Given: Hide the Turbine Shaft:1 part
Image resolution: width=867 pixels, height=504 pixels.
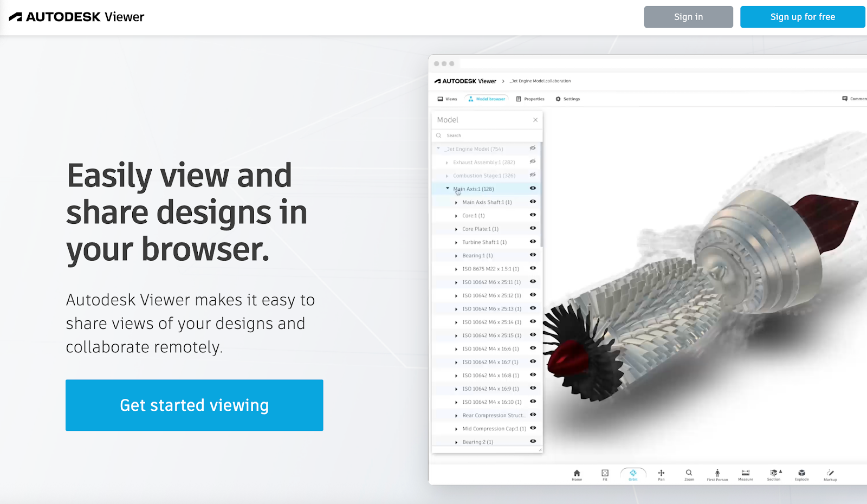Looking at the screenshot, I should 533,242.
